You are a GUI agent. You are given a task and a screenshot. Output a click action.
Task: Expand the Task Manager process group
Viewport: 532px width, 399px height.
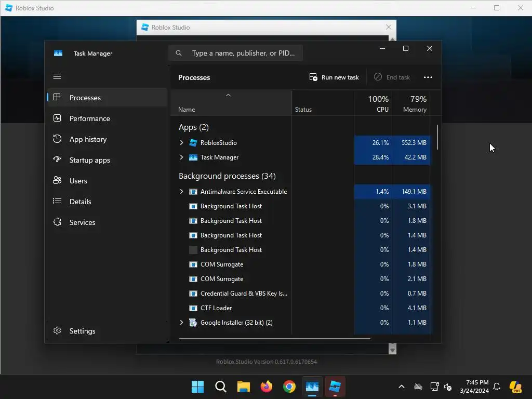[181, 157]
